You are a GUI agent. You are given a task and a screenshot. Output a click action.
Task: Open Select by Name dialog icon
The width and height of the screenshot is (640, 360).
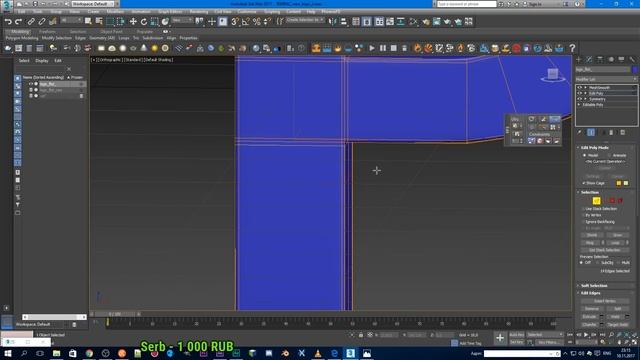pos(99,22)
